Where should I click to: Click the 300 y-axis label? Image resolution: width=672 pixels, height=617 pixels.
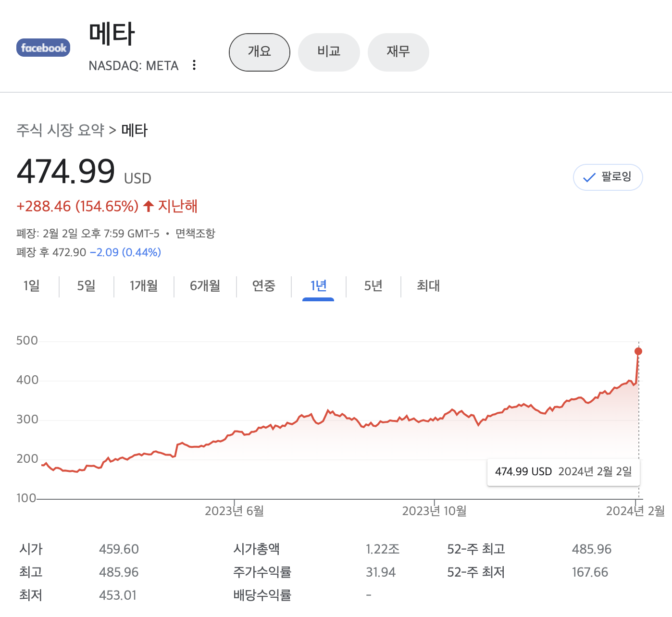click(x=27, y=420)
